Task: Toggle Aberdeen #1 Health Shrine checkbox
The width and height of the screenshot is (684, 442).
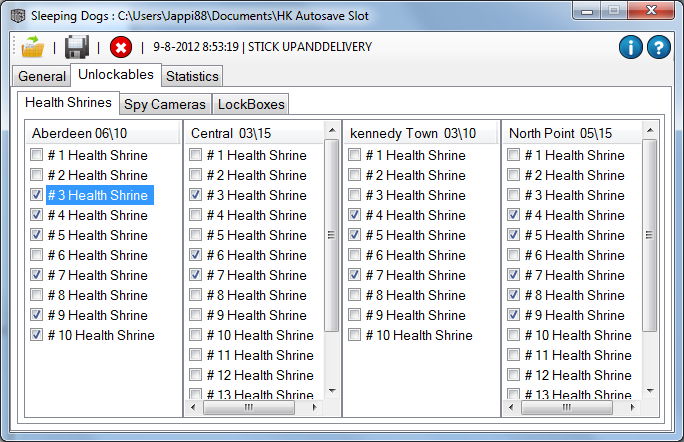Action: coord(37,155)
